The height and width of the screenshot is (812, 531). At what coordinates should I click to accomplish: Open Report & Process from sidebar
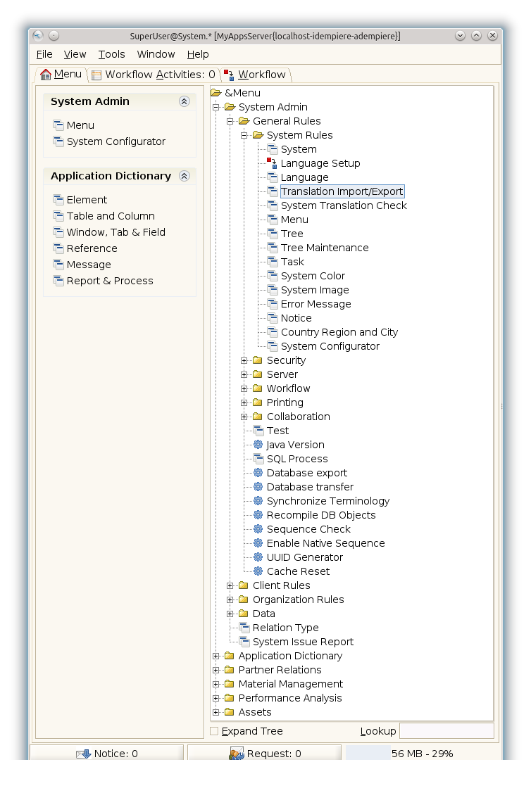110,281
